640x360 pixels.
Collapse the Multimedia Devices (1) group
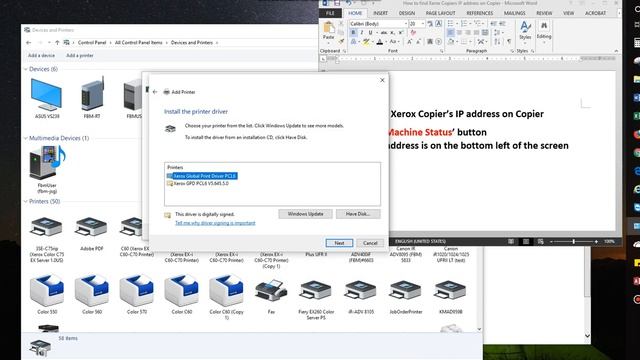(26, 138)
